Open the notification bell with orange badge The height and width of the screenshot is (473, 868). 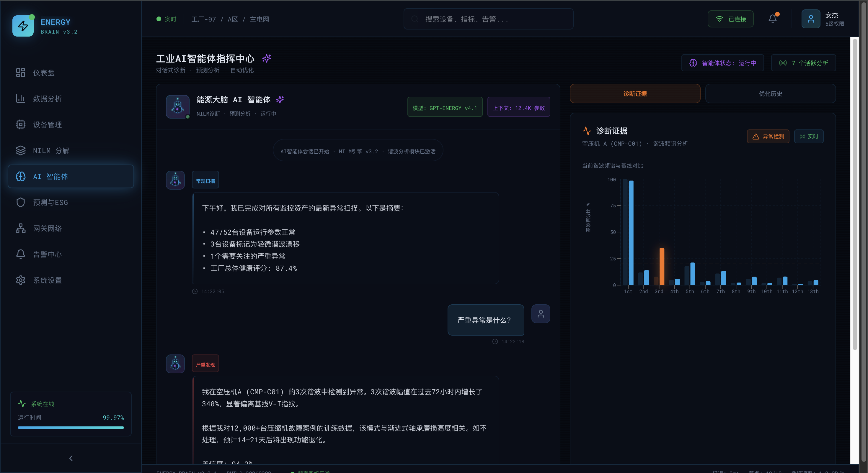[x=772, y=19]
